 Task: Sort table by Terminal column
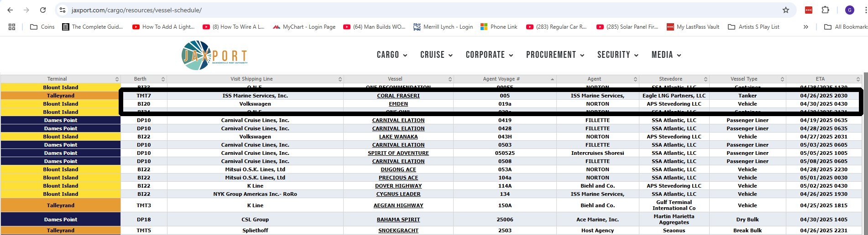[60, 79]
